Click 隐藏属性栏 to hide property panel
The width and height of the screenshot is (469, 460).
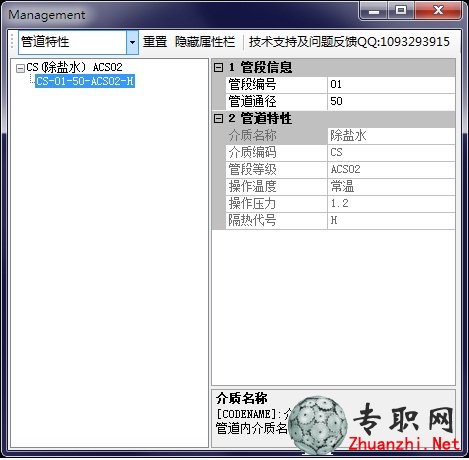(x=205, y=42)
